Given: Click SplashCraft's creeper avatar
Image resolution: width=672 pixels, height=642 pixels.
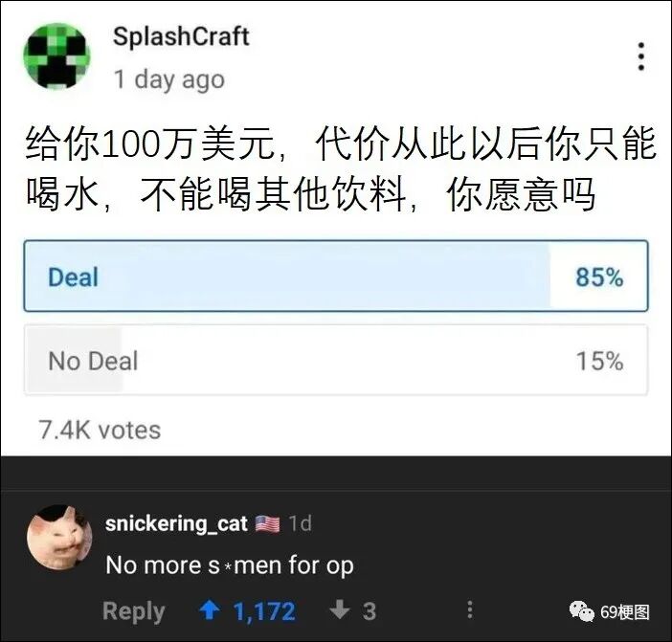Looking at the screenshot, I should 56,56.
